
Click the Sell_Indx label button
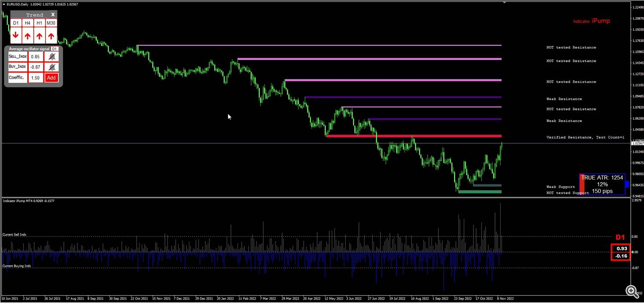click(x=18, y=56)
